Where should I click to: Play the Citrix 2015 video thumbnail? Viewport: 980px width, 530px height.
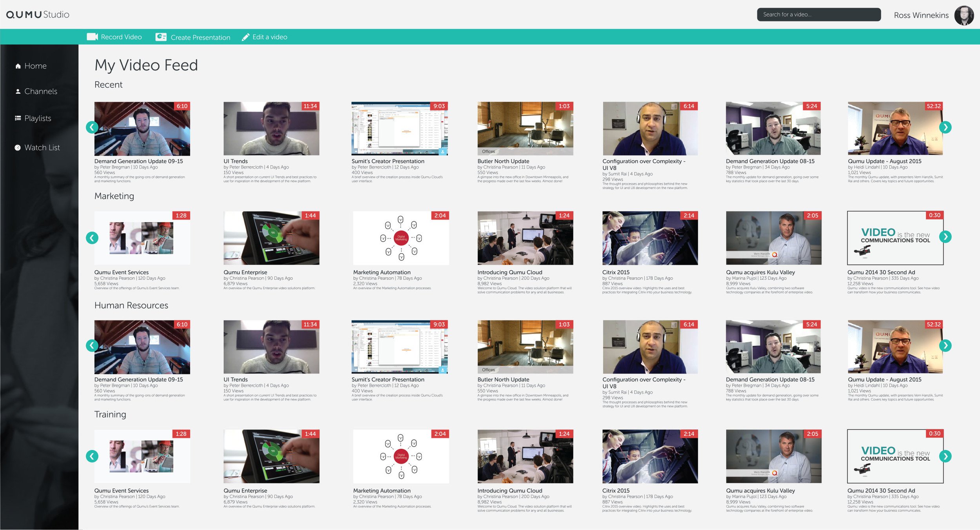[650, 237]
